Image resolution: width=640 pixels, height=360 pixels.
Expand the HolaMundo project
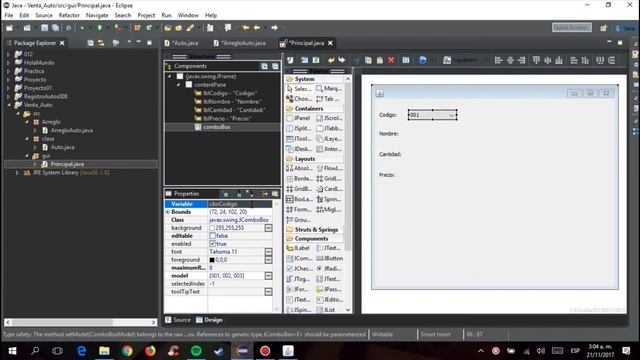tap(9, 62)
